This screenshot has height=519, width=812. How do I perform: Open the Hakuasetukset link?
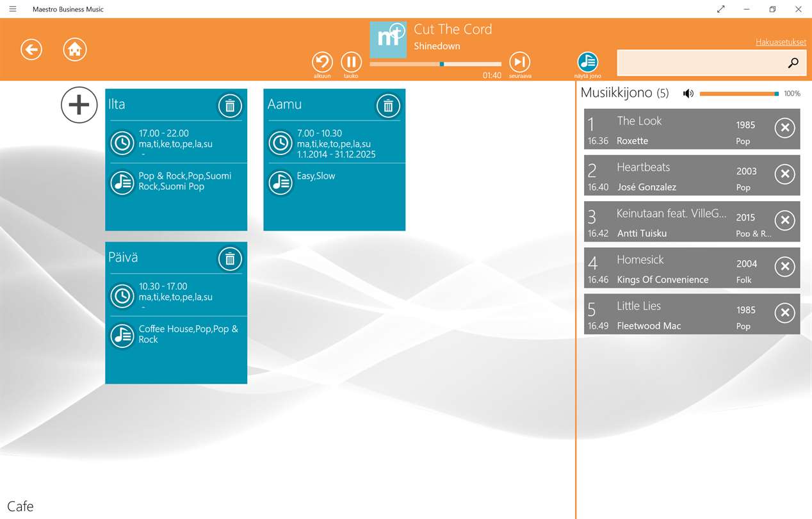coord(781,42)
